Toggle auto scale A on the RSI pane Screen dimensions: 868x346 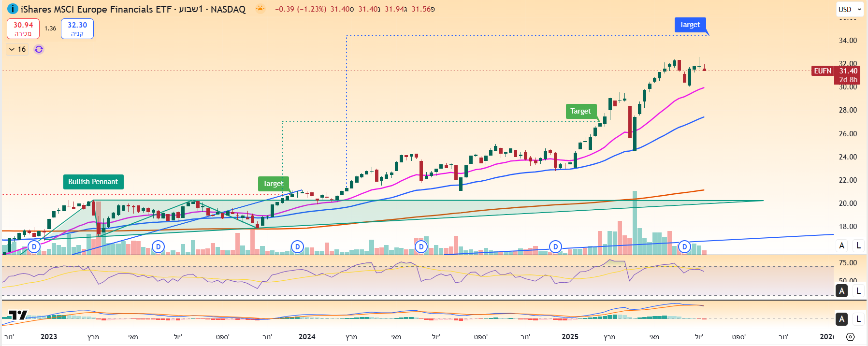click(x=842, y=291)
